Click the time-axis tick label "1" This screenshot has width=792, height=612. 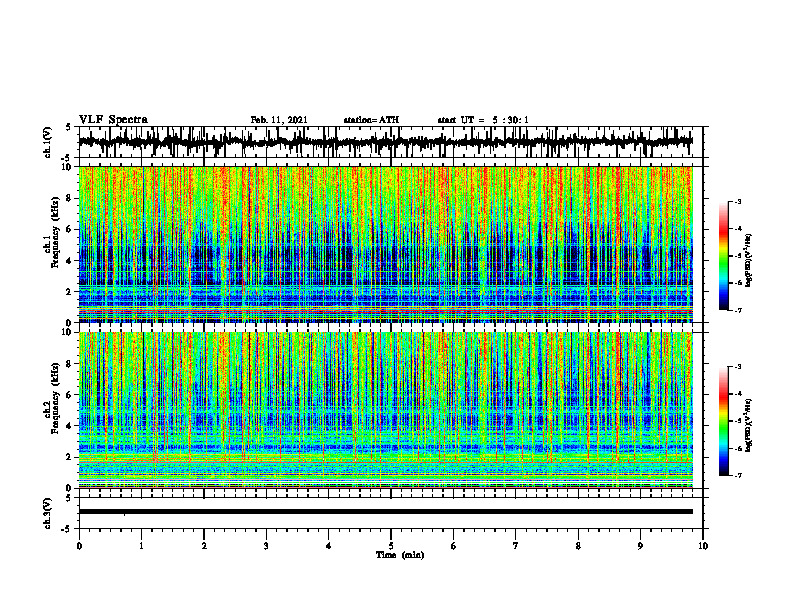coord(141,546)
